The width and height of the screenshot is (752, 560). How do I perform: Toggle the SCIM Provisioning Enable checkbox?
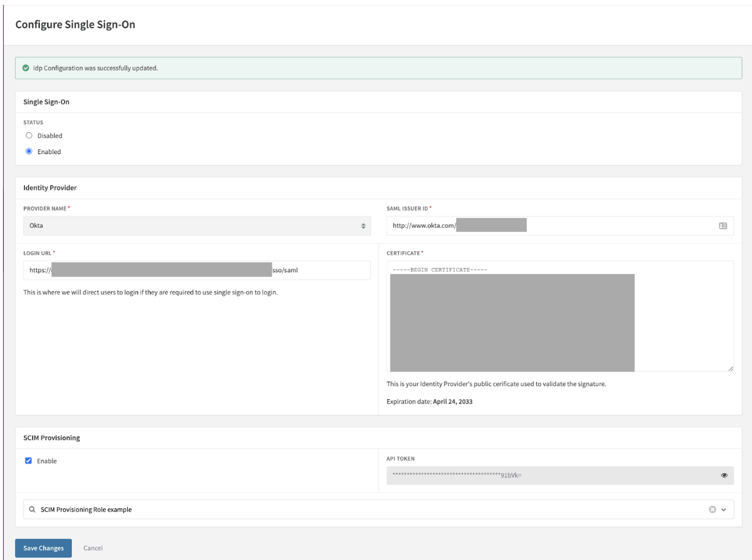[28, 461]
